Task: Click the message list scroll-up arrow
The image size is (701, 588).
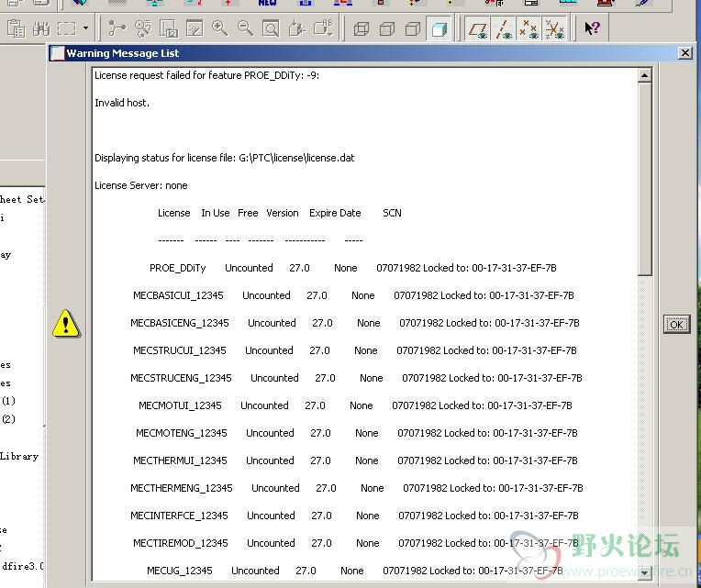Action: pyautogui.click(x=644, y=75)
